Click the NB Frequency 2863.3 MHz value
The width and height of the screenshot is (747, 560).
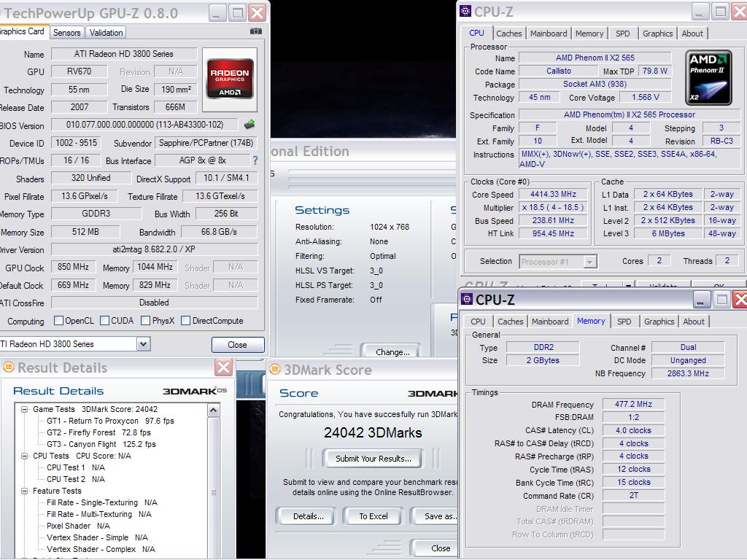point(688,373)
